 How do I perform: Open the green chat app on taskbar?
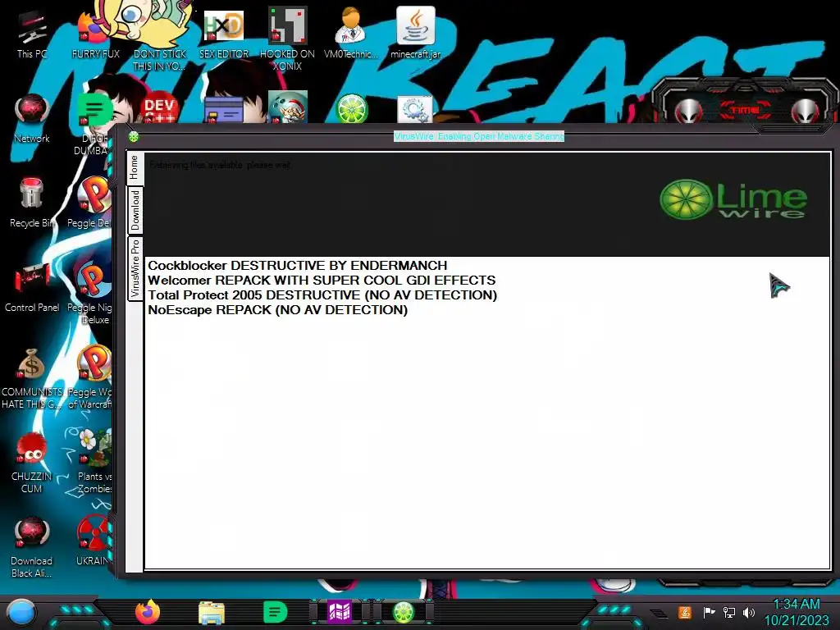click(276, 612)
